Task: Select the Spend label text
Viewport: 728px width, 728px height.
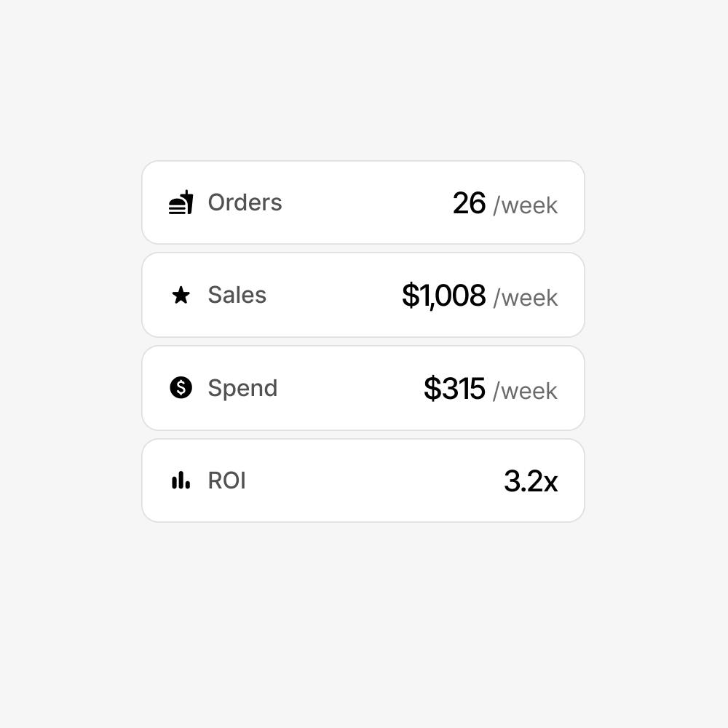Action: tap(242, 388)
